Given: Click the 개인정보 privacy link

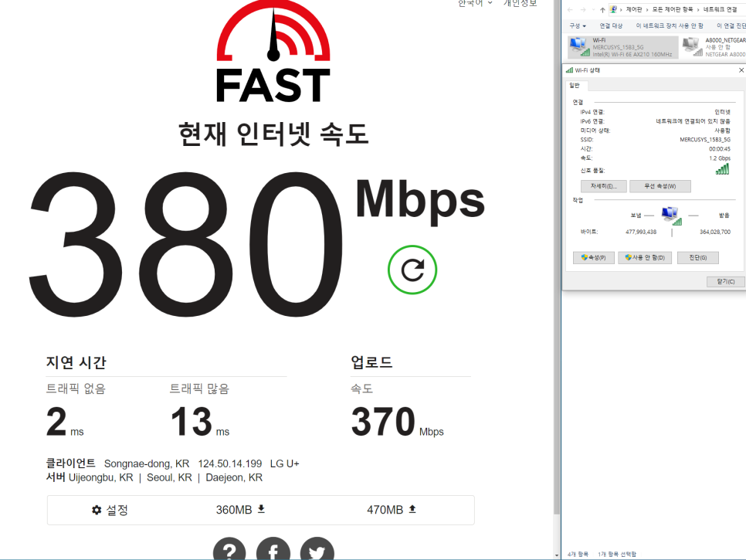Looking at the screenshot, I should pyautogui.click(x=520, y=3).
